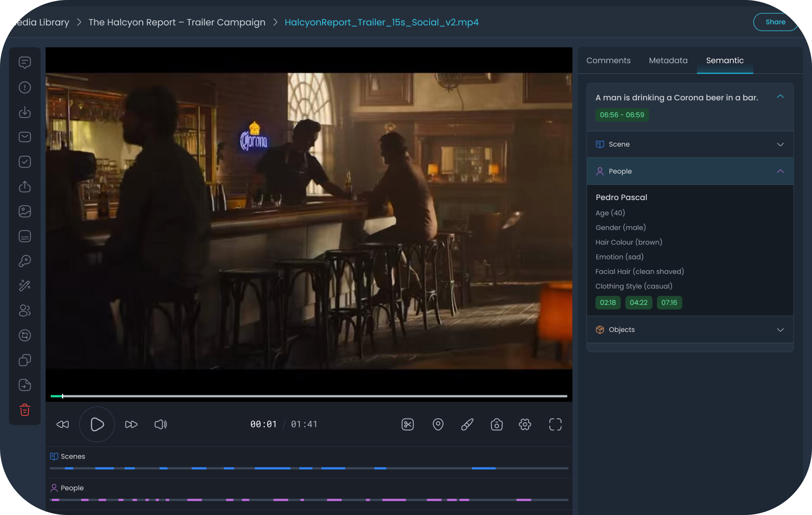Open the key icon in sidebar
Screen dimensions: 812x515
pyautogui.click(x=25, y=261)
